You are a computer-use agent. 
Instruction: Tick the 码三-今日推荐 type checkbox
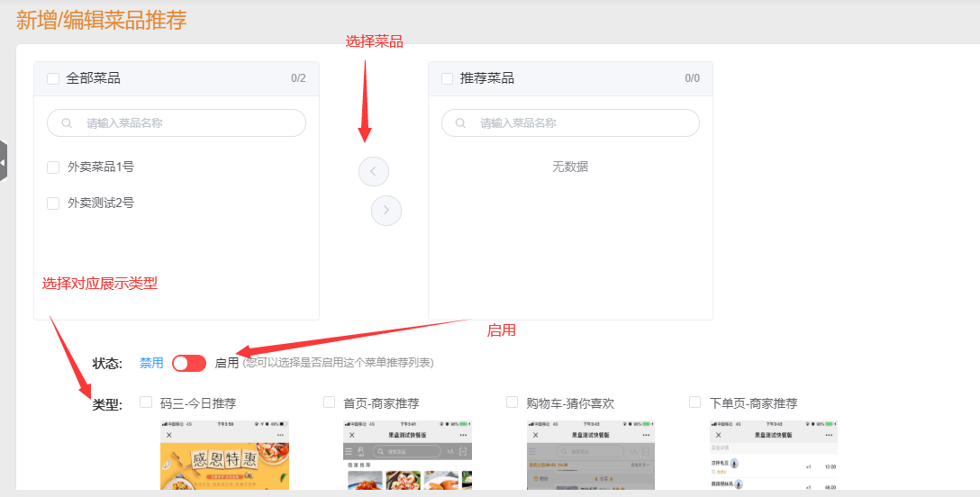click(146, 402)
